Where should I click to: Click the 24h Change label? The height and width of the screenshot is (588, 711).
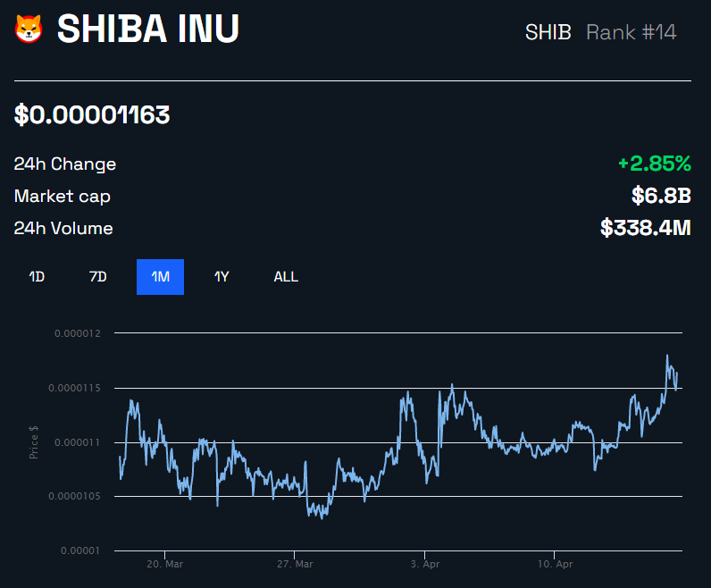coord(65,164)
